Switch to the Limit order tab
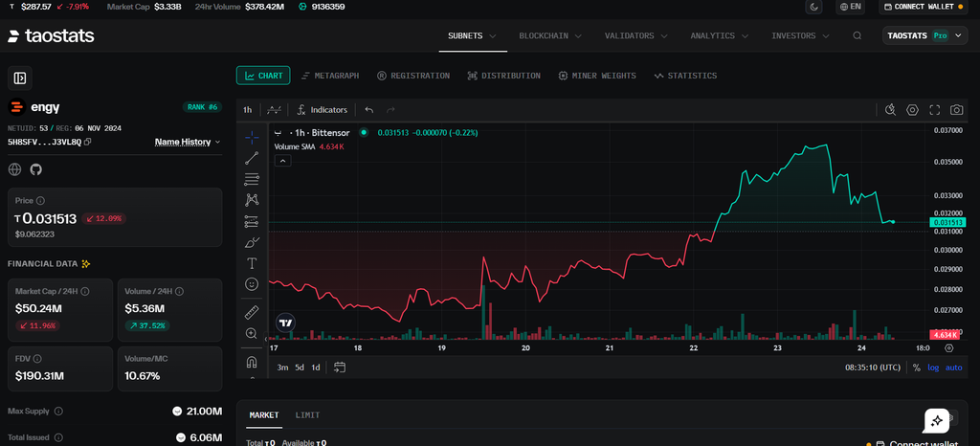The height and width of the screenshot is (446, 980). click(x=307, y=415)
